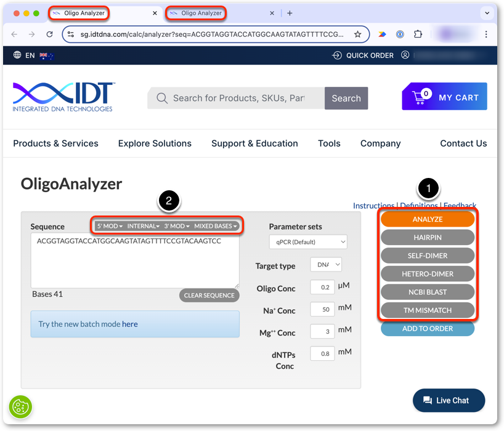Screen dimensions: 504x431
Task: Click the address bar URL
Action: [x=211, y=34]
